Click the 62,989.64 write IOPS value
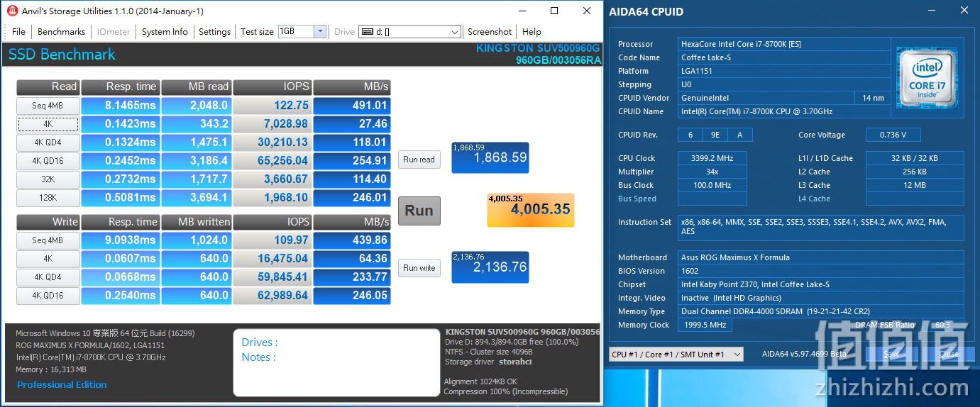This screenshot has height=407, width=980. (272, 296)
